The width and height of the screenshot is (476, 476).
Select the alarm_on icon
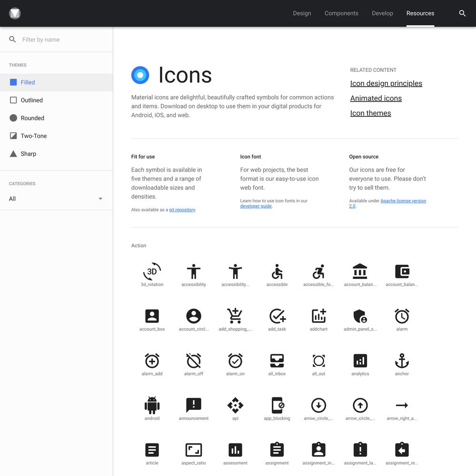click(235, 361)
